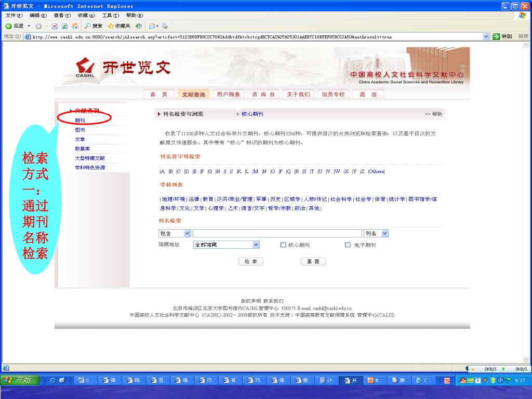Switch to 距 taskbar window
The width and height of the screenshot is (532, 399).
(302, 380)
